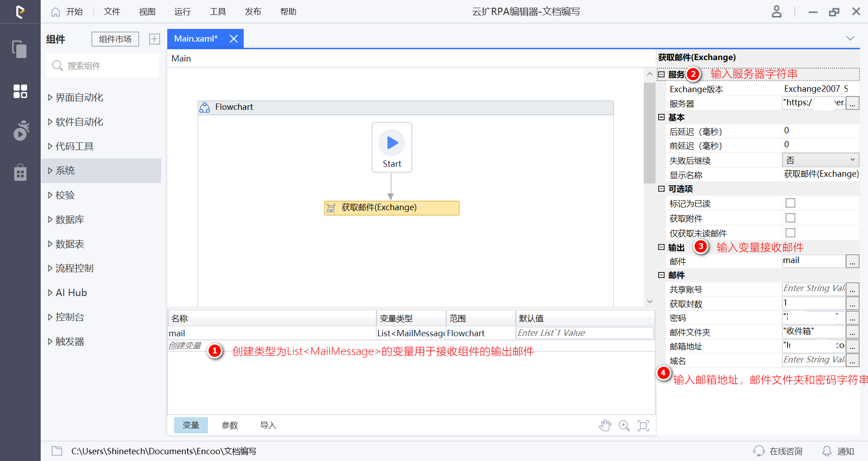Open the project files sidebar icon

point(20,49)
